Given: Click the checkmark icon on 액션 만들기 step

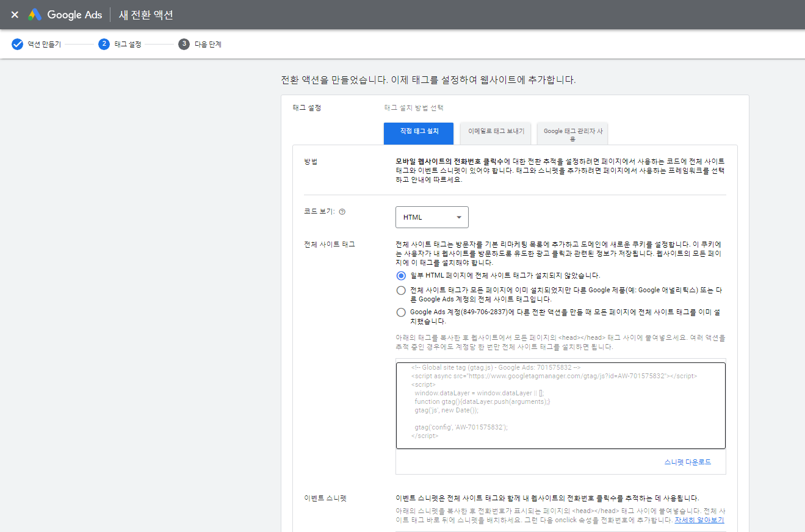Looking at the screenshot, I should [x=17, y=44].
